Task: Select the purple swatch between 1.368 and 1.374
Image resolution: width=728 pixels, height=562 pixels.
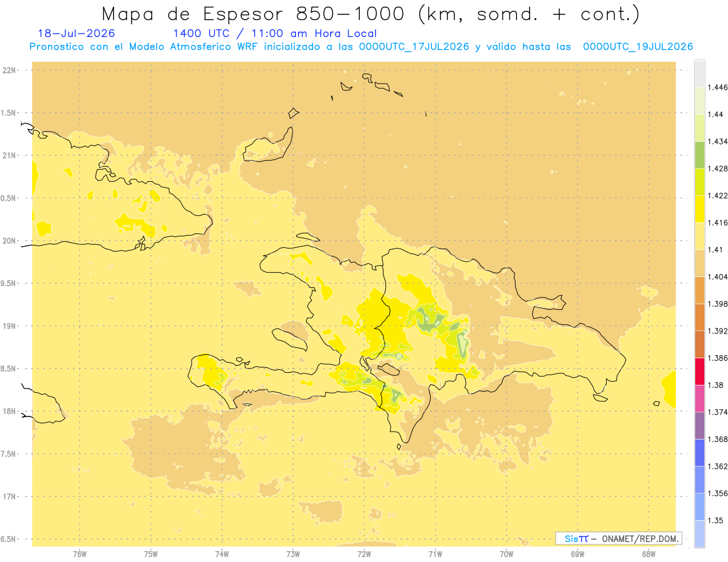Action: pos(699,426)
